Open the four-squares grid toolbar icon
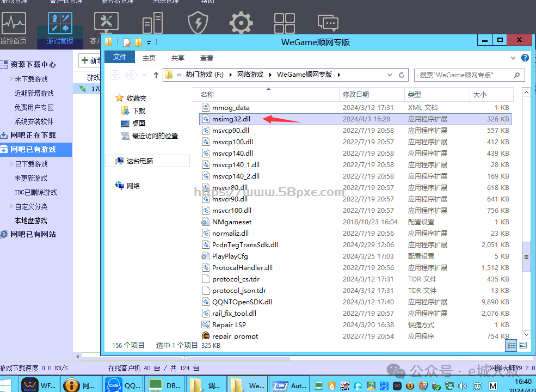This screenshot has height=392, width=536. click(285, 23)
